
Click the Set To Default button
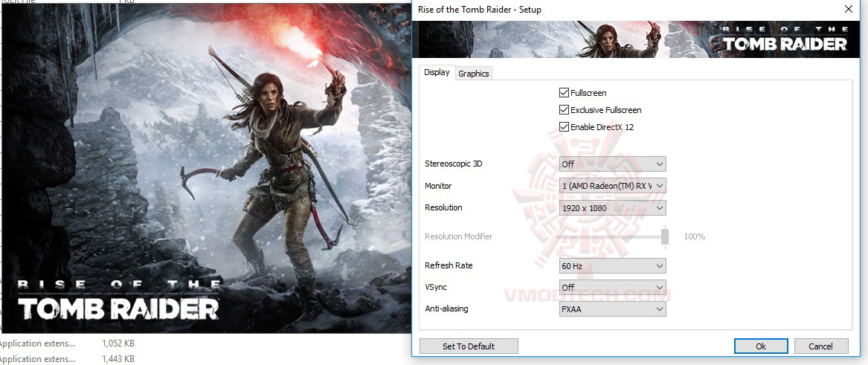pos(469,346)
